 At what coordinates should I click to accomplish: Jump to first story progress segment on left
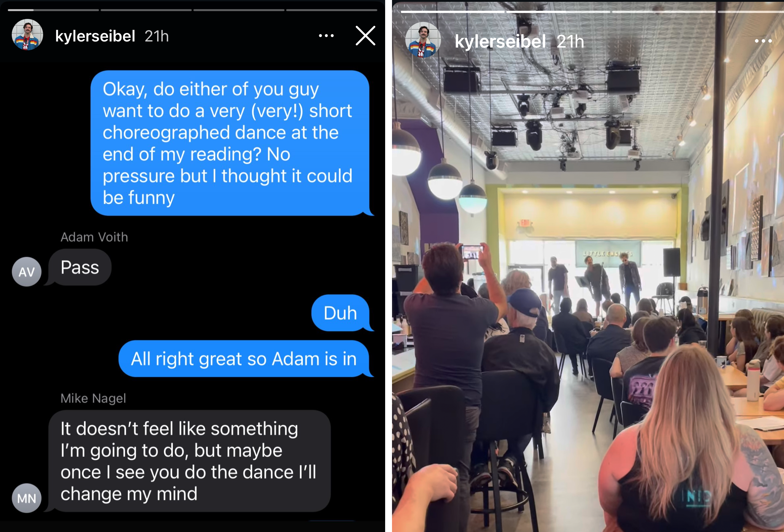click(x=53, y=10)
